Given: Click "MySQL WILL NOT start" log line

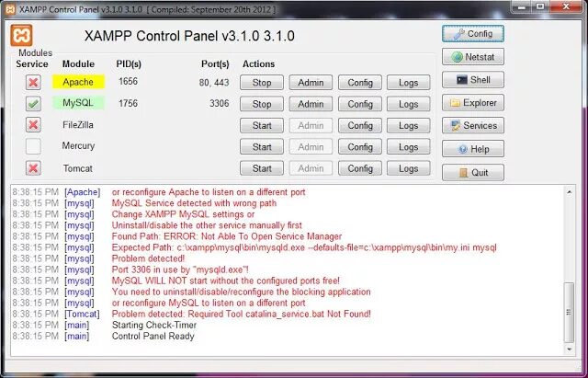Looking at the screenshot, I should point(225,281).
